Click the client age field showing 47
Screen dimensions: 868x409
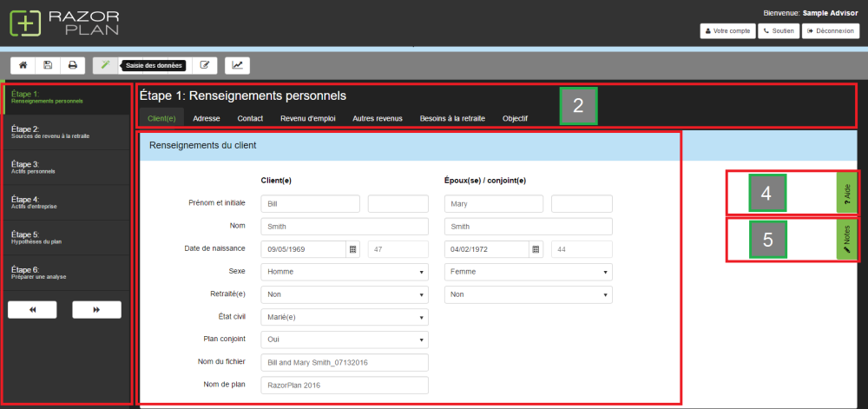click(398, 249)
